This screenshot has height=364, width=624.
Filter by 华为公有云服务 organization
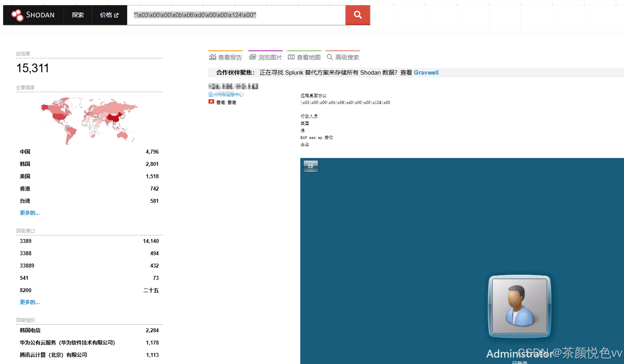coord(89,343)
